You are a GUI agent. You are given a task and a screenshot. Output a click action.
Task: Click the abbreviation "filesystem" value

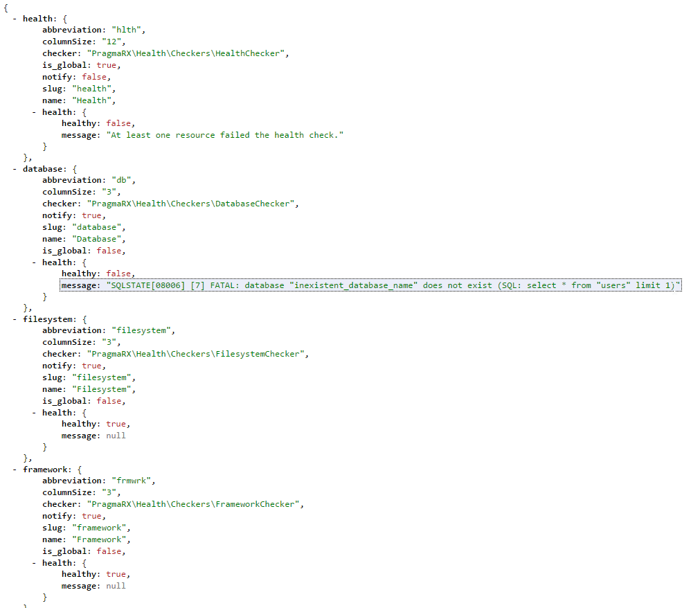(x=141, y=331)
